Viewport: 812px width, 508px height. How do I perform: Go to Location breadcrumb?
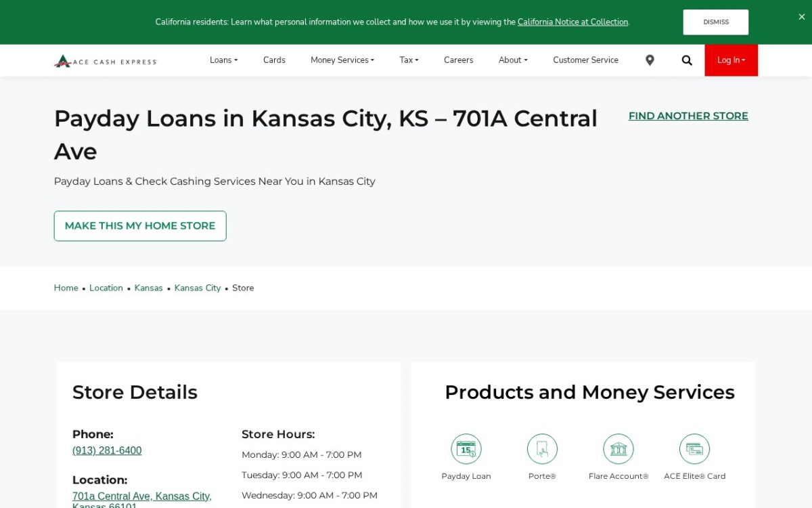tap(106, 288)
